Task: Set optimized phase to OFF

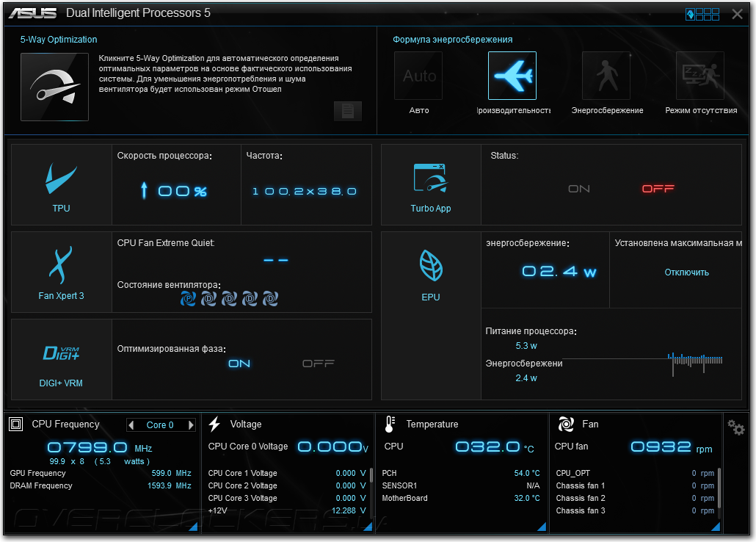Action: (x=319, y=364)
